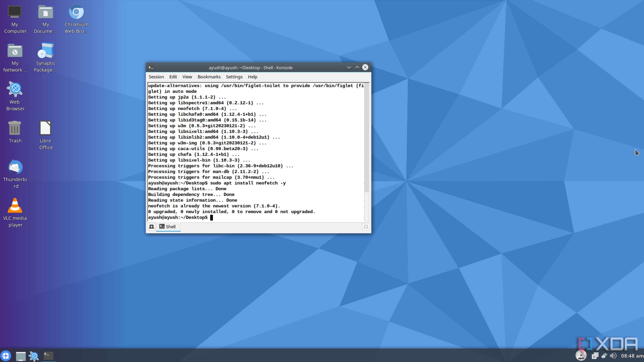Click the line 'sudo apt install neofetch -y'
This screenshot has height=362, width=644.
pos(248,183)
